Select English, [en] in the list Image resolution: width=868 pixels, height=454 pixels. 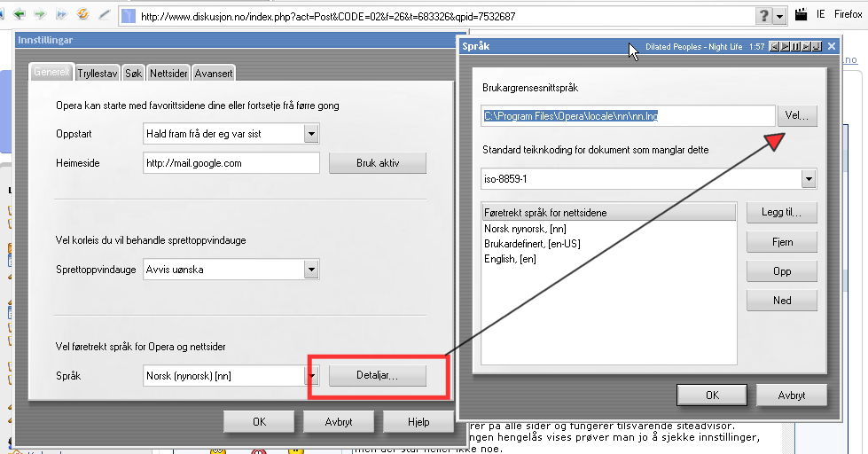[510, 259]
